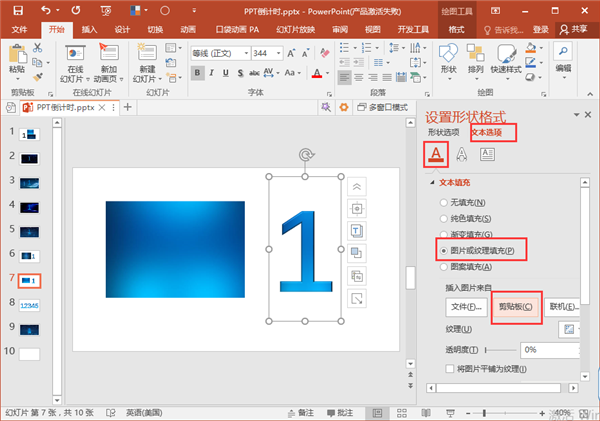Select the Text Effects icon in format pane
The image size is (600, 421).
click(x=461, y=154)
